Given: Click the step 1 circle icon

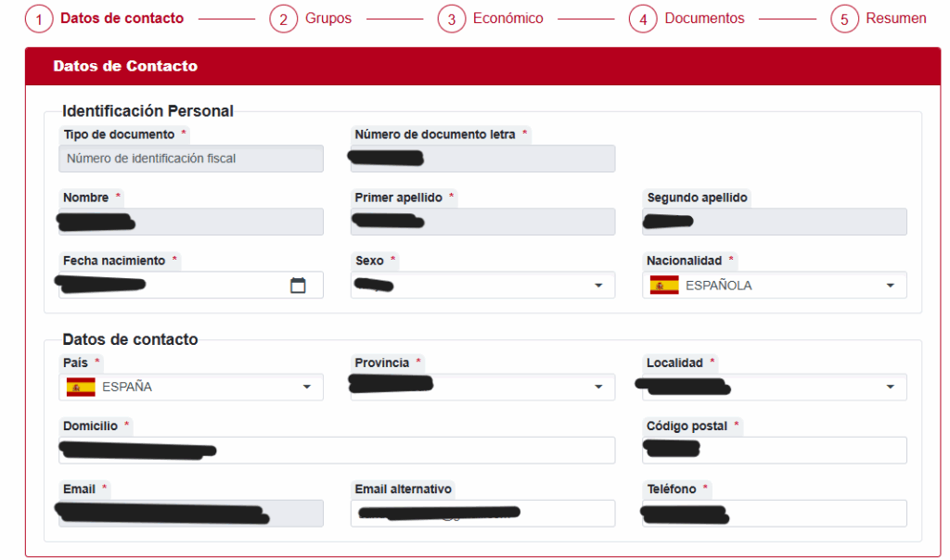Looking at the screenshot, I should tap(39, 19).
